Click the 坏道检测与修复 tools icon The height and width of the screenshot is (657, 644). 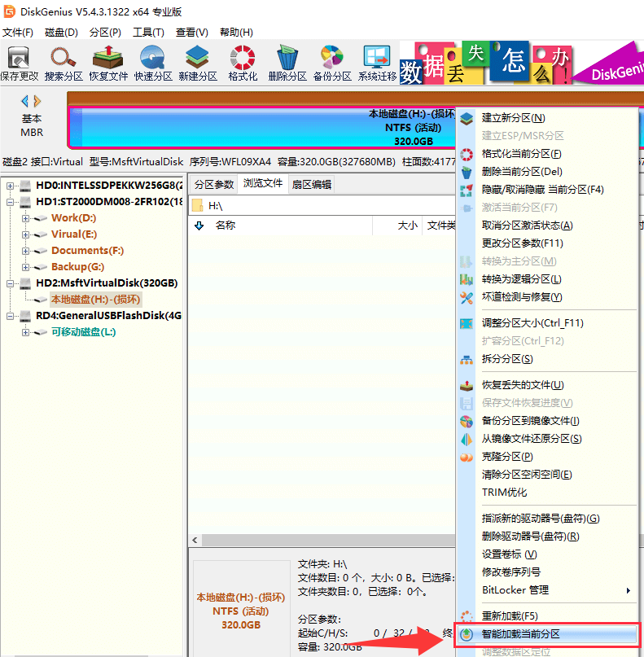467,297
